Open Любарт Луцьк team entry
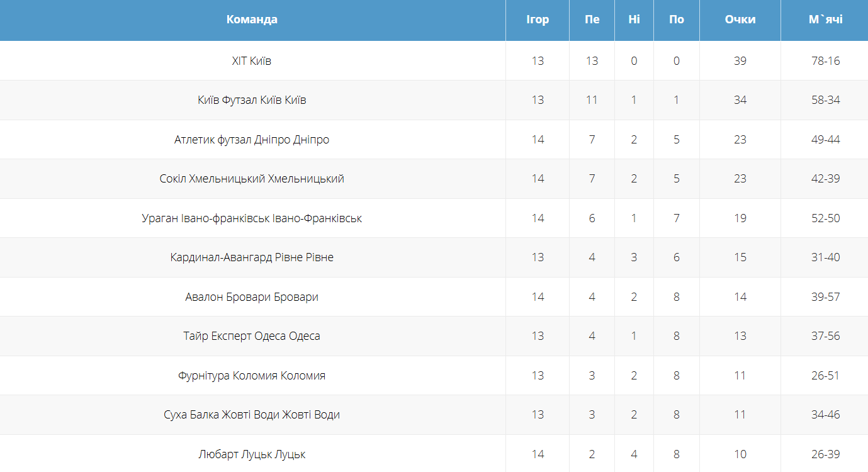868x472 pixels. [x=252, y=454]
